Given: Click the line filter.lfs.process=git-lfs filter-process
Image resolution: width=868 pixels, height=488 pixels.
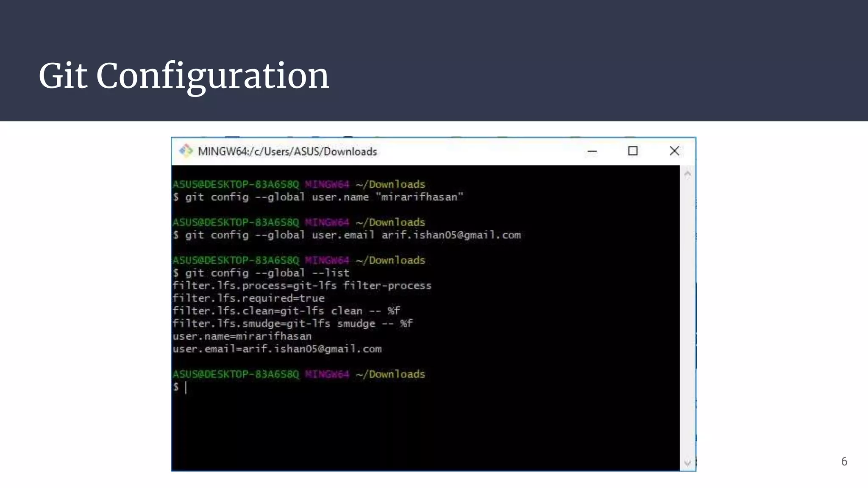Looking at the screenshot, I should (x=302, y=286).
